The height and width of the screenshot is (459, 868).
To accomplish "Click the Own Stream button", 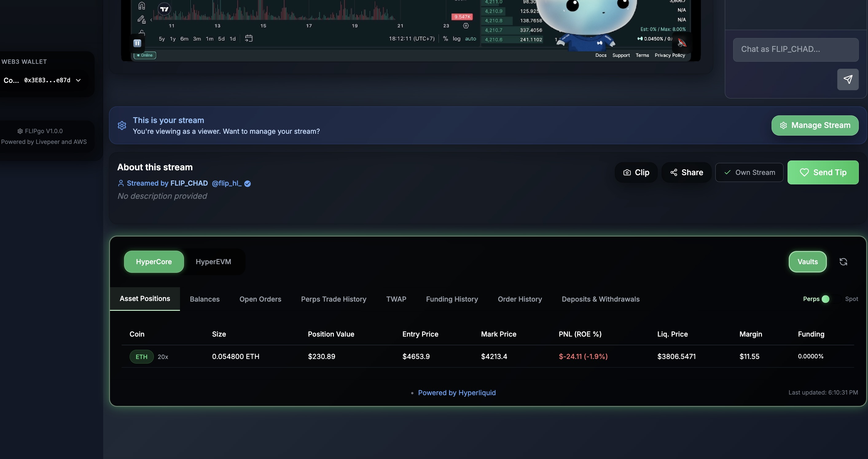I will 749,172.
